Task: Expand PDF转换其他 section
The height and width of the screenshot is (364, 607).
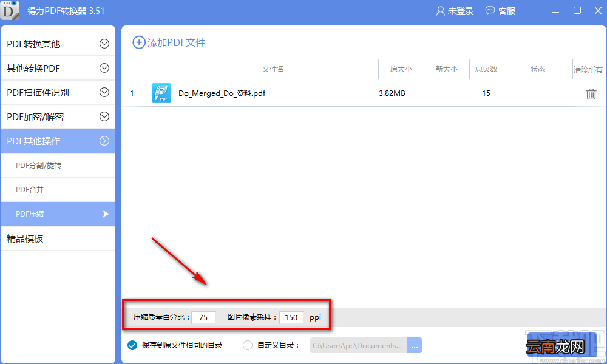Action: tap(104, 44)
